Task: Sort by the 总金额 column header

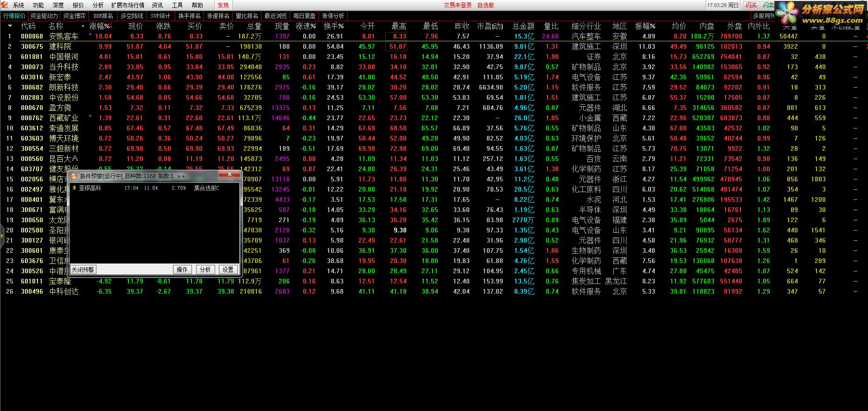Action: 523,26
